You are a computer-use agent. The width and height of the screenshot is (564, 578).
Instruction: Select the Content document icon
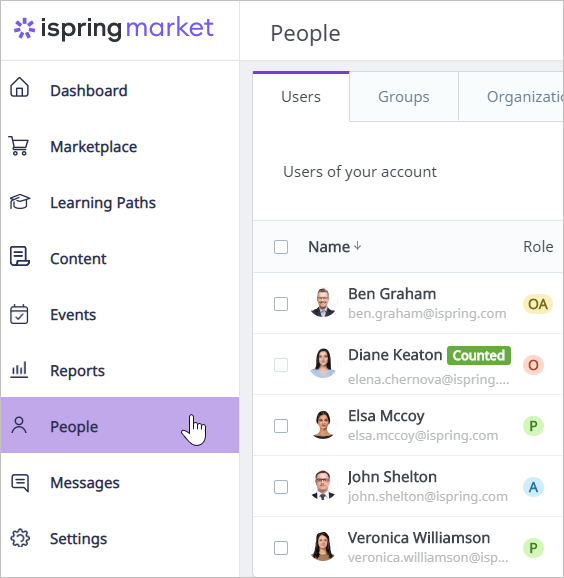click(x=20, y=256)
